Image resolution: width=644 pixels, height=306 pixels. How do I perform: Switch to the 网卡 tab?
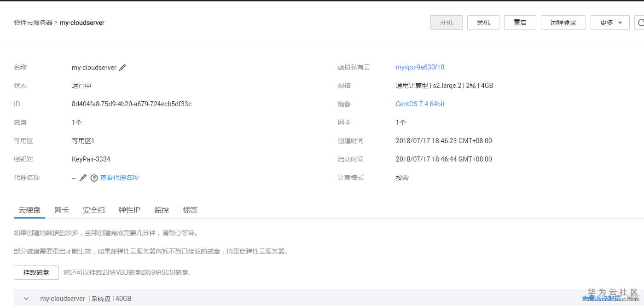pyautogui.click(x=61, y=210)
